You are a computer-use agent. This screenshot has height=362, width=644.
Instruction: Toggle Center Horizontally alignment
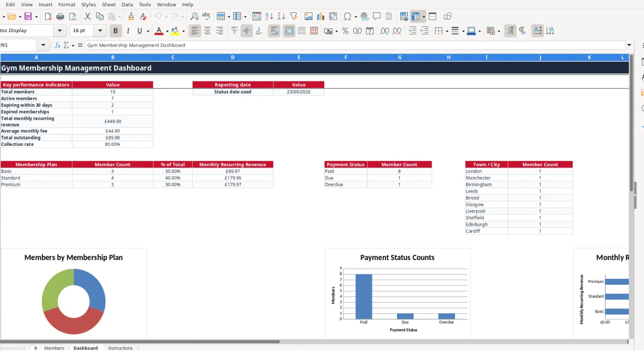[207, 31]
